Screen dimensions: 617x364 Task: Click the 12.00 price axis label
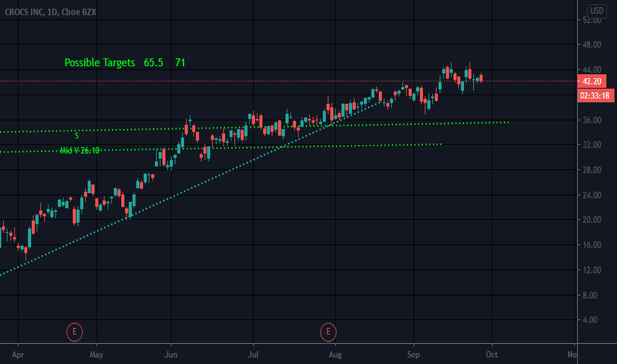tap(592, 270)
